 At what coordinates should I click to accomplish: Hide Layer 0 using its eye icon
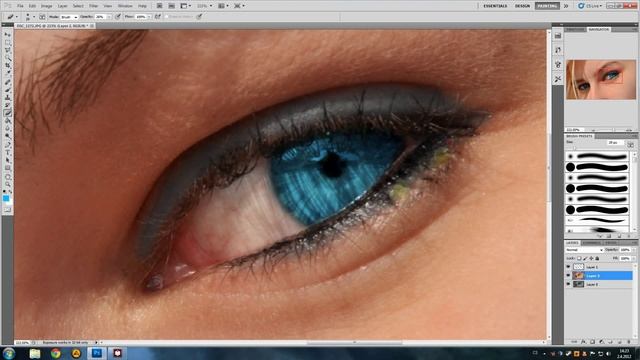click(x=568, y=284)
